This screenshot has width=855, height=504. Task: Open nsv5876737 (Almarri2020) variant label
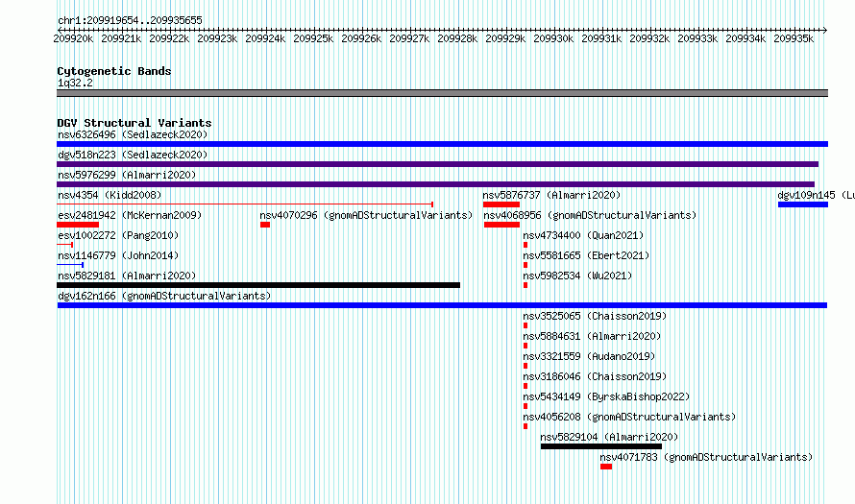pyautogui.click(x=551, y=195)
